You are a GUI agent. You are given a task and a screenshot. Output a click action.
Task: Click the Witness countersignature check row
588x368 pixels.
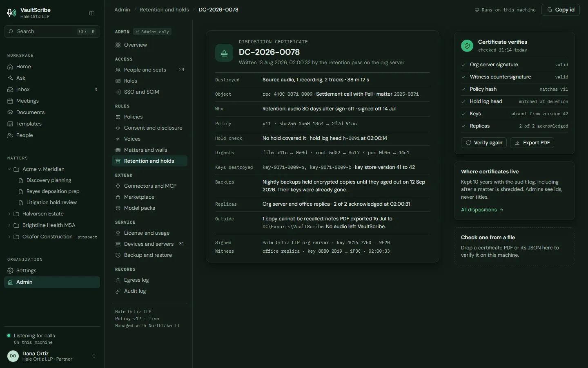[514, 77]
